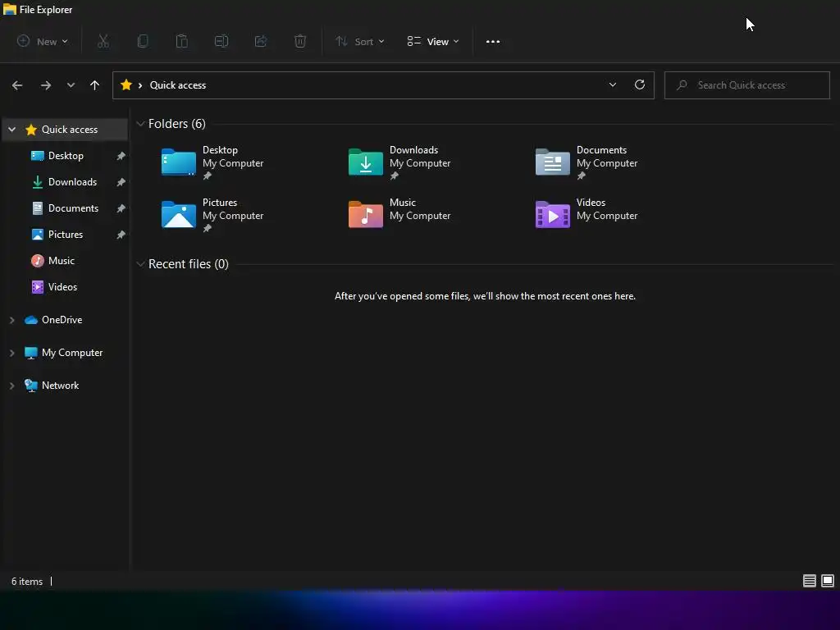Select the Downloads folder icon

tap(365, 162)
